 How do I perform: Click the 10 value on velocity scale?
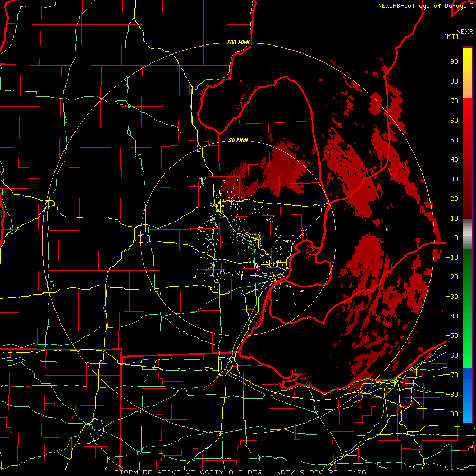click(454, 218)
